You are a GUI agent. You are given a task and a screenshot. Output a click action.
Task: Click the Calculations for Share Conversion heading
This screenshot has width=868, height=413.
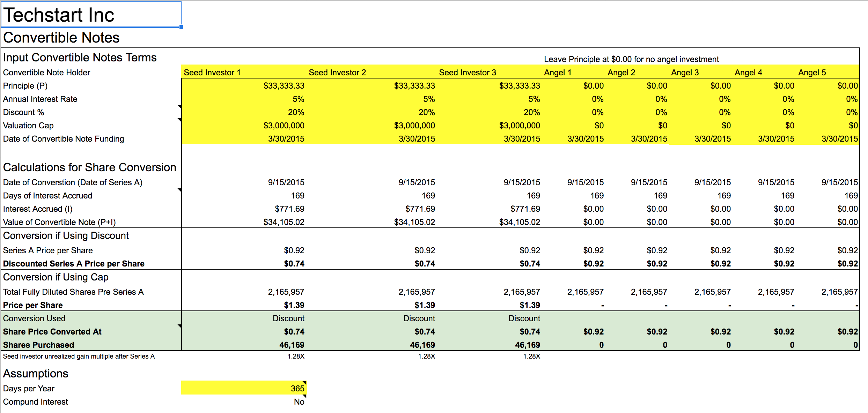click(90, 167)
